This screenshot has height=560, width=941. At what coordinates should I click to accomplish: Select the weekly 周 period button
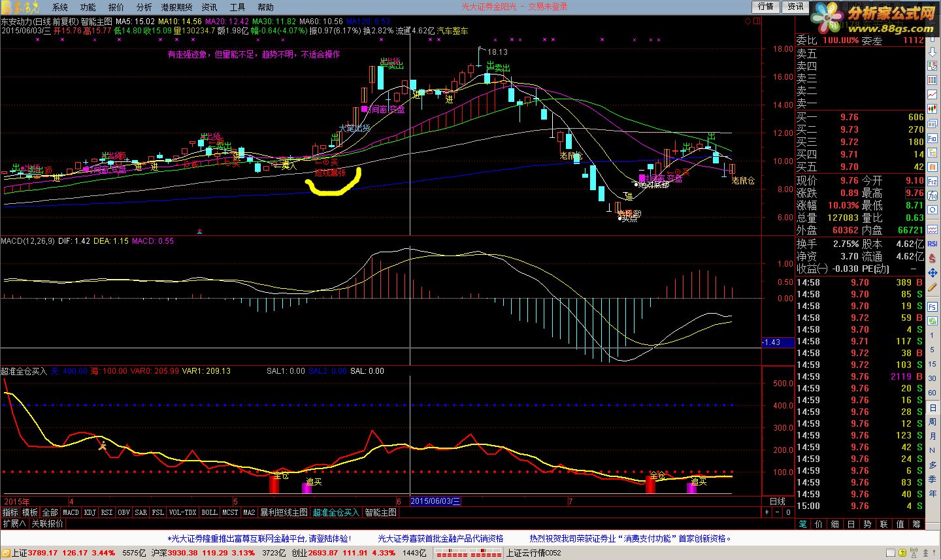coord(933,421)
